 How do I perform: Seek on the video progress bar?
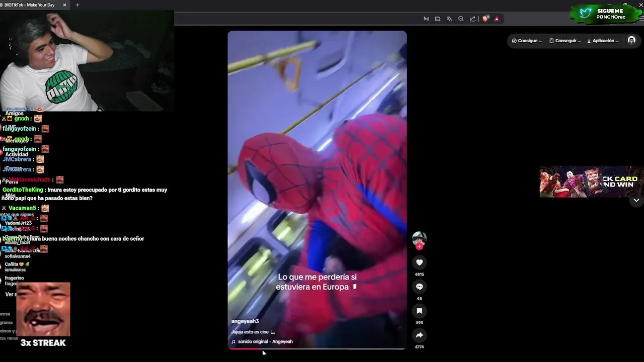tap(317, 348)
